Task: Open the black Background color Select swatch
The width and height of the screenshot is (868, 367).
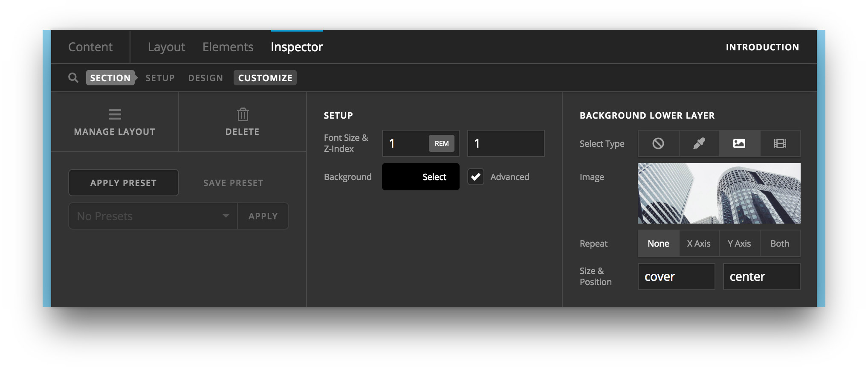Action: (x=421, y=177)
